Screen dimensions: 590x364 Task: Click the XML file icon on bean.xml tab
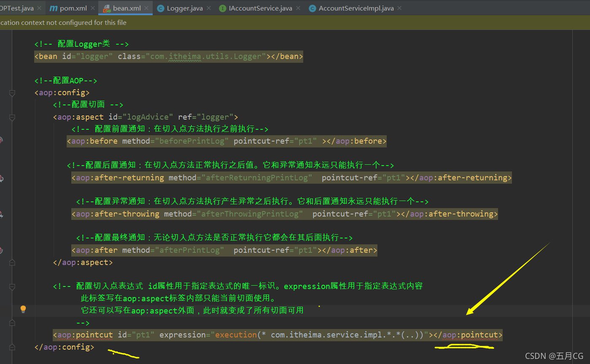106,8
